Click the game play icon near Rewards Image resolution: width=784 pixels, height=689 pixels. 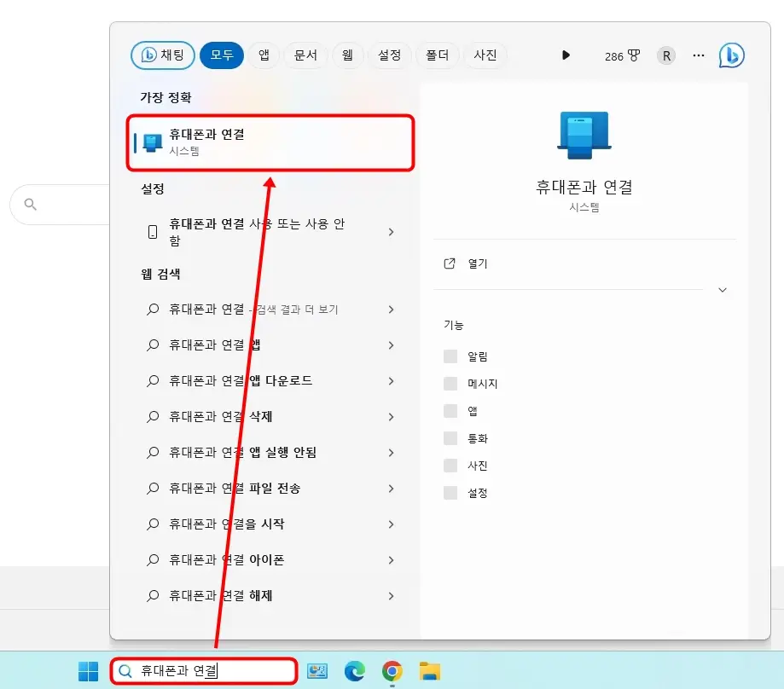coord(566,55)
